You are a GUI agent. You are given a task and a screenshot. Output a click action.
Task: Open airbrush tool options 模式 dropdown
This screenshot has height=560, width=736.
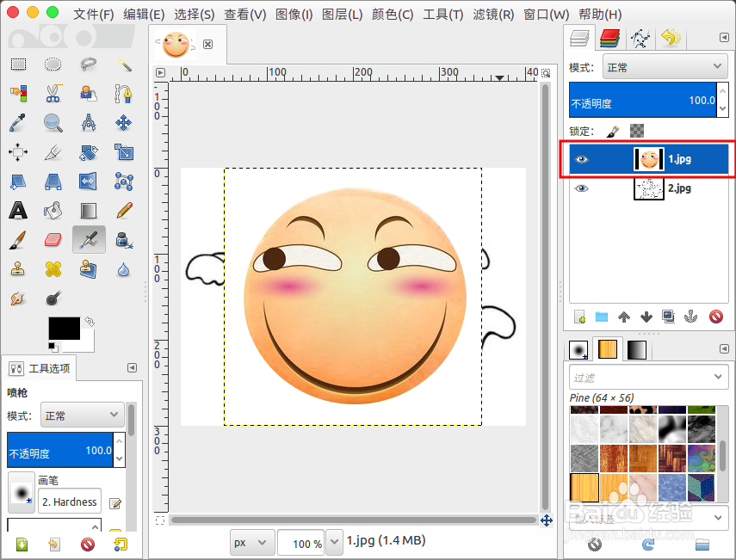point(82,415)
